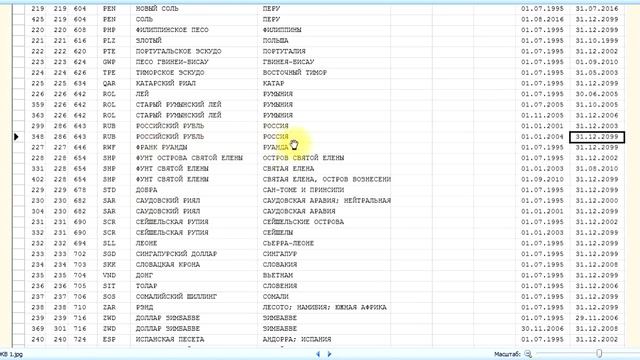Click the QAR currency code
The width and height of the screenshot is (640, 360).
(109, 83)
